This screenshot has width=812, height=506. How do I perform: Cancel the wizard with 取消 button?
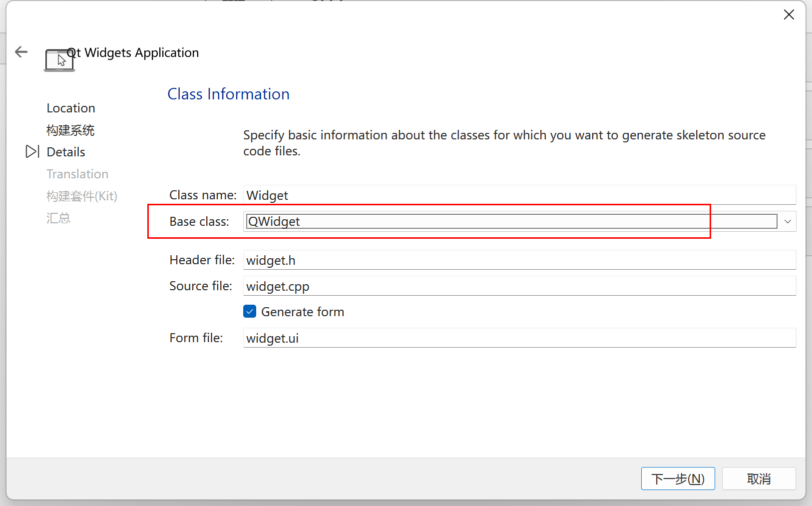pos(759,479)
